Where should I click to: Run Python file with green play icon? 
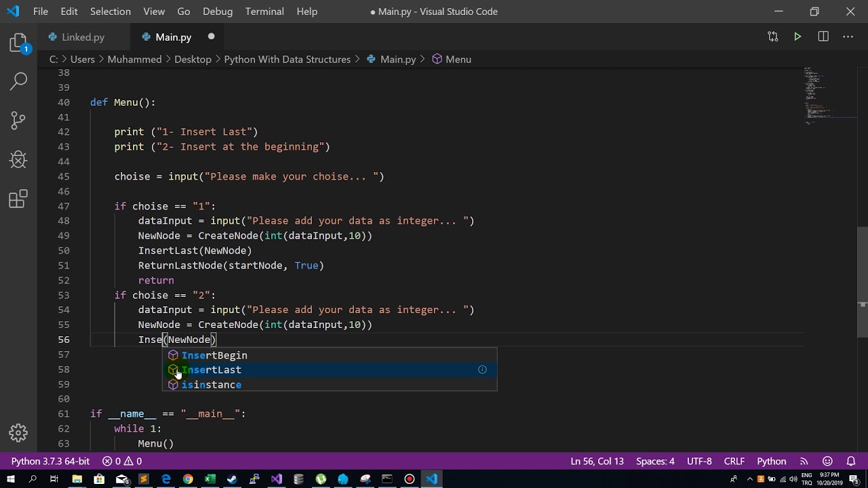pos(797,37)
